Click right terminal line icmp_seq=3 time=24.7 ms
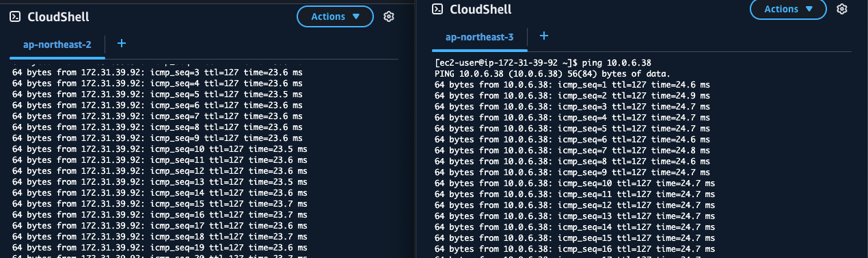 (572, 107)
